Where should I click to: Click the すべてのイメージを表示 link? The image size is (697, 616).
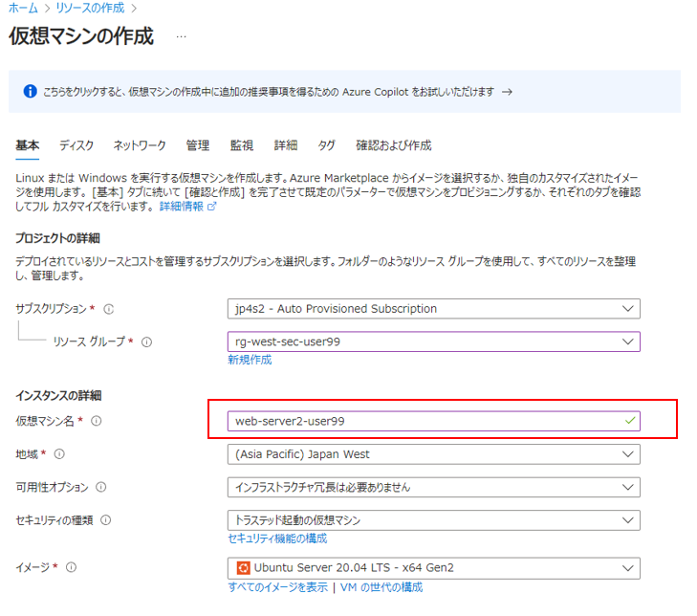pyautogui.click(x=278, y=587)
